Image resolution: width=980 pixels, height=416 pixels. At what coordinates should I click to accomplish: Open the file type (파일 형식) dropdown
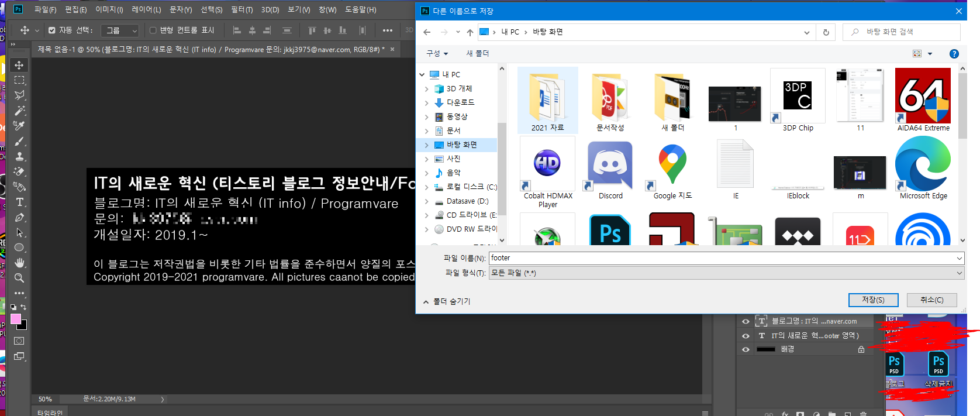[x=726, y=273]
